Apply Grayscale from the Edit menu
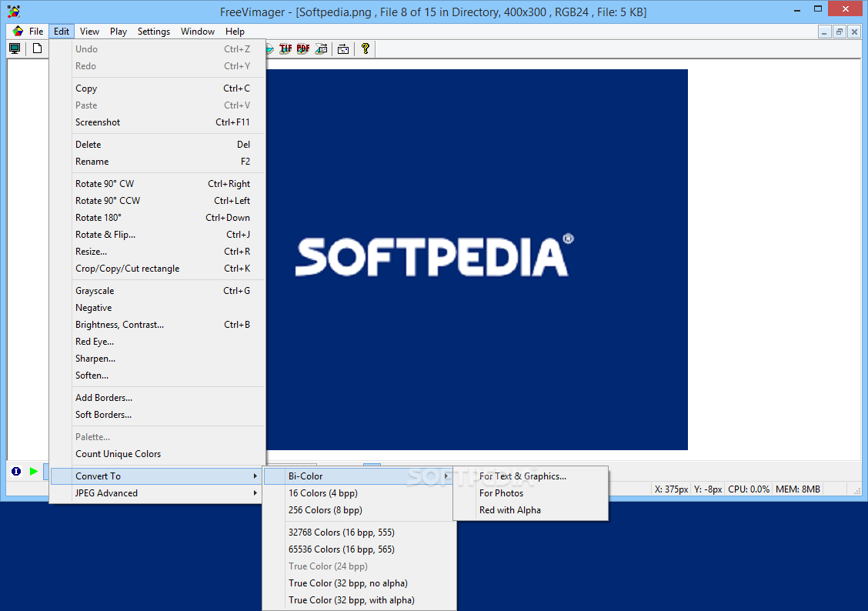Image resolution: width=868 pixels, height=611 pixels. pyautogui.click(x=158, y=291)
